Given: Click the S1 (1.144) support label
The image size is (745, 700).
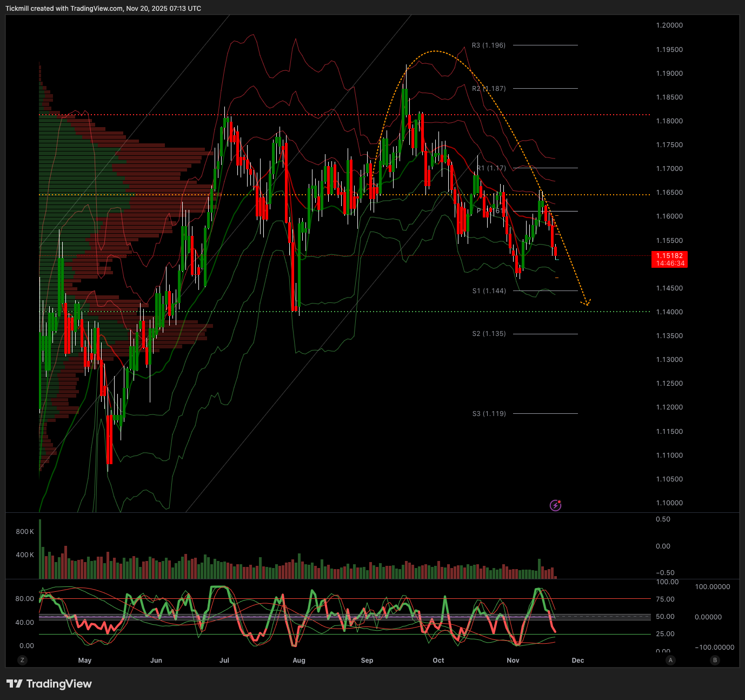Looking at the screenshot, I should 489,291.
